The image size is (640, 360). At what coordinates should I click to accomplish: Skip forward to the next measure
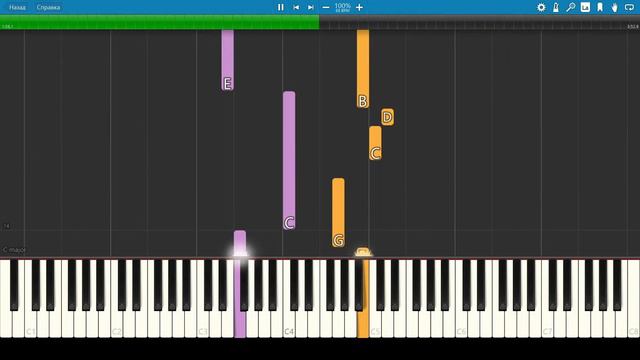pyautogui.click(x=311, y=7)
